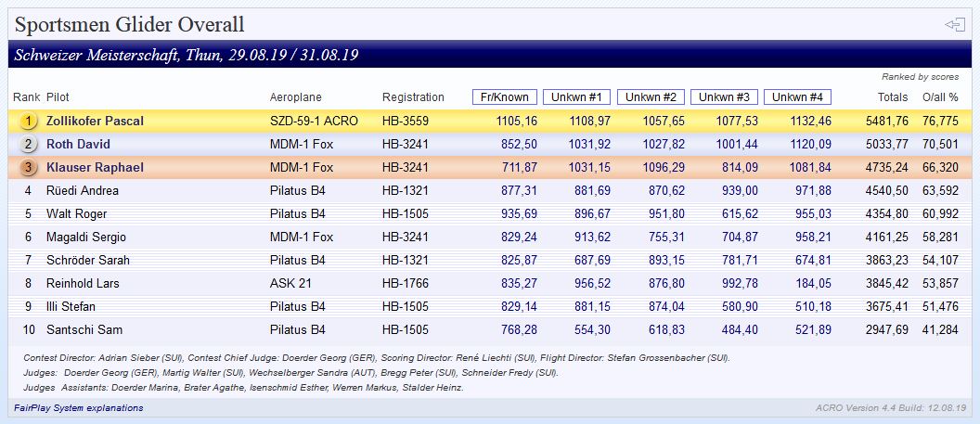Screen dimensions: 980x424
Task: Click the silver rank 2 medal icon
Action: (x=29, y=144)
